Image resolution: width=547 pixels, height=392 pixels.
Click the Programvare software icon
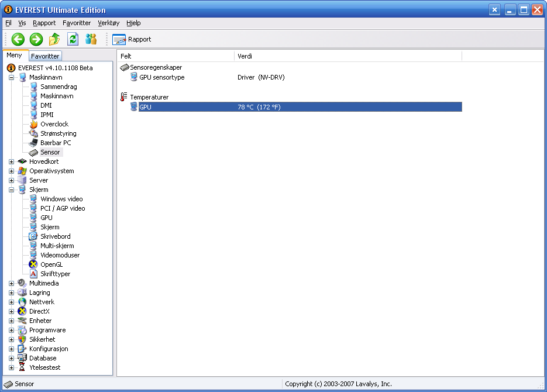(22, 330)
